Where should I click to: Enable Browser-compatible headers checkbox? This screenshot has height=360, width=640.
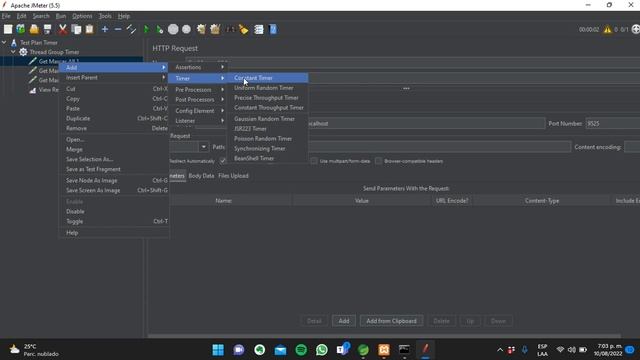pos(378,161)
